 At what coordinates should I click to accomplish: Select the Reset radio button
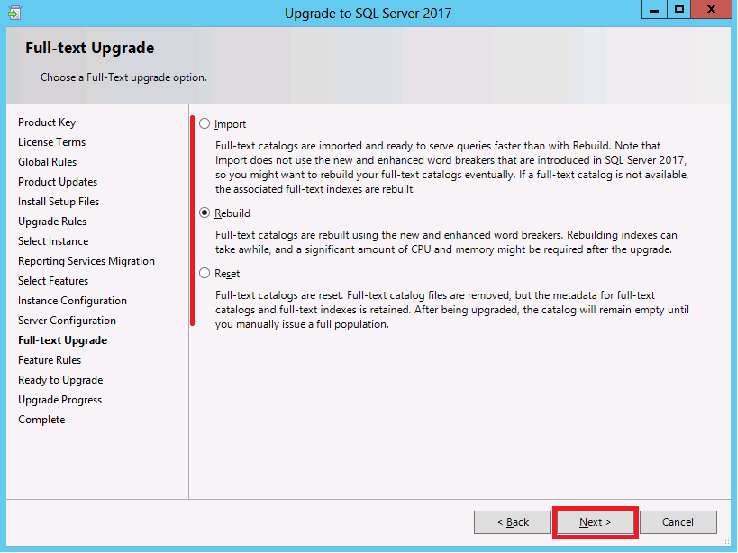[204, 273]
